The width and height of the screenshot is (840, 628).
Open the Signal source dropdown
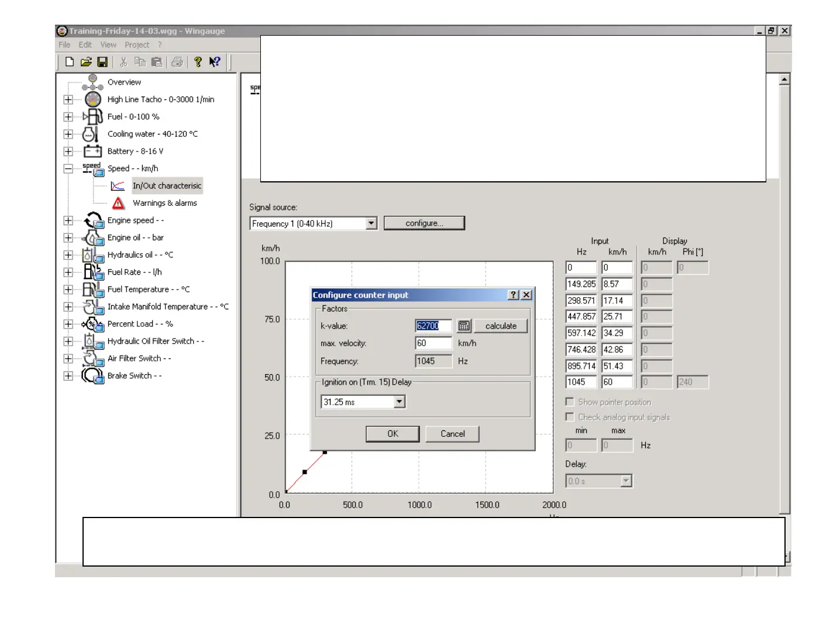[371, 223]
